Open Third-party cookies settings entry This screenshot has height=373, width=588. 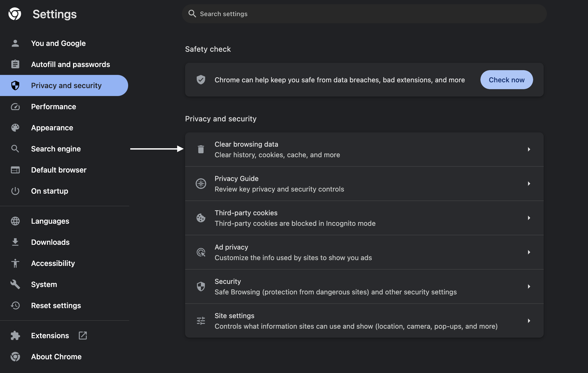click(x=364, y=218)
